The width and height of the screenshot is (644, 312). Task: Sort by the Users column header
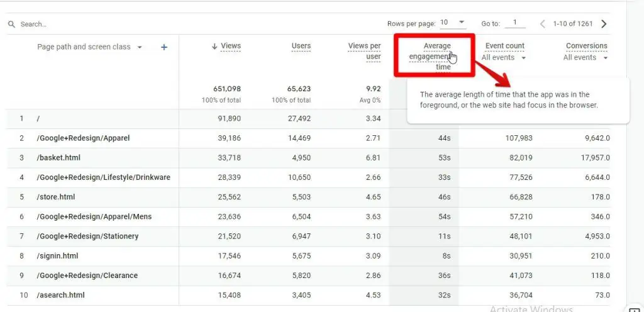(x=301, y=46)
